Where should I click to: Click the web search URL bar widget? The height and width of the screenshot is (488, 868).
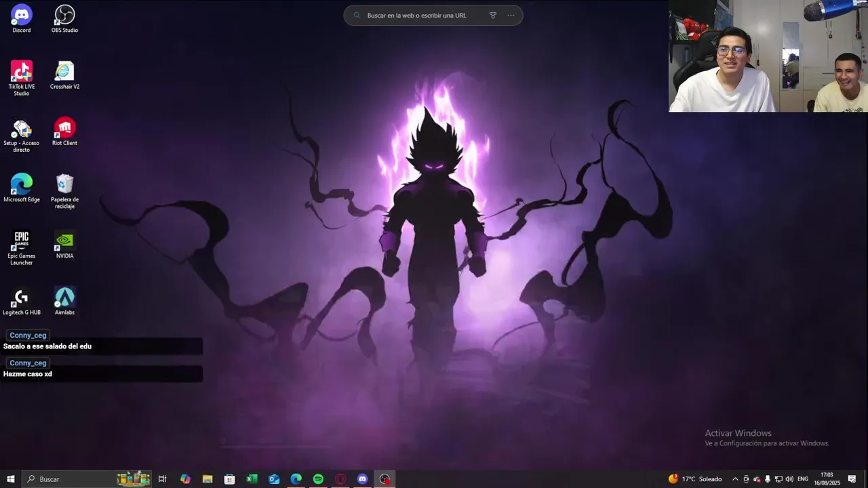pyautogui.click(x=433, y=15)
